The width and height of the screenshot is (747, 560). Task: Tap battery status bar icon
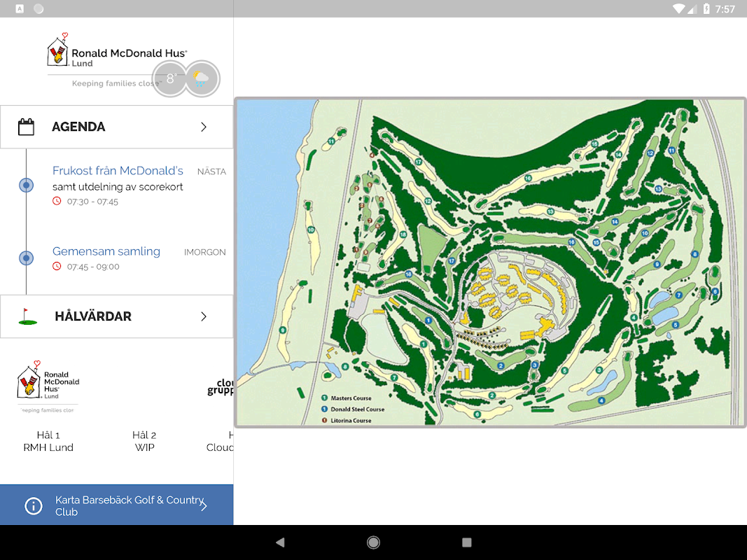click(x=706, y=8)
